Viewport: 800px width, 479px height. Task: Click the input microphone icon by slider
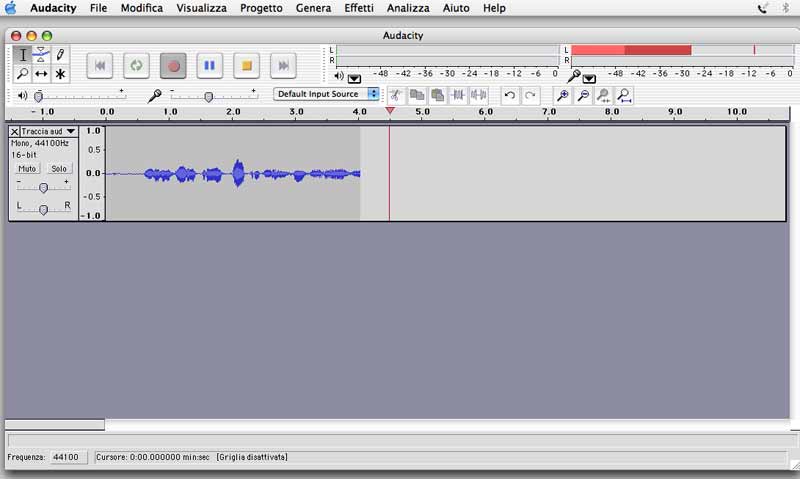[154, 95]
